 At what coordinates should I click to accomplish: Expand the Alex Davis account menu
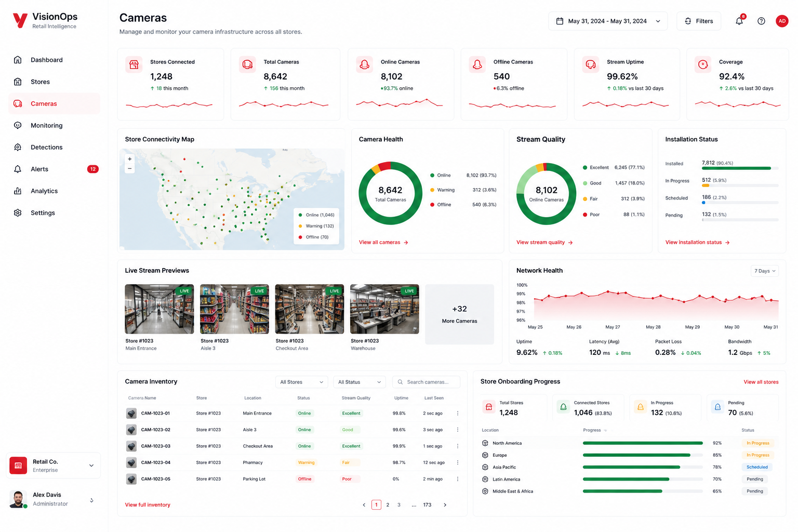pyautogui.click(x=54, y=499)
